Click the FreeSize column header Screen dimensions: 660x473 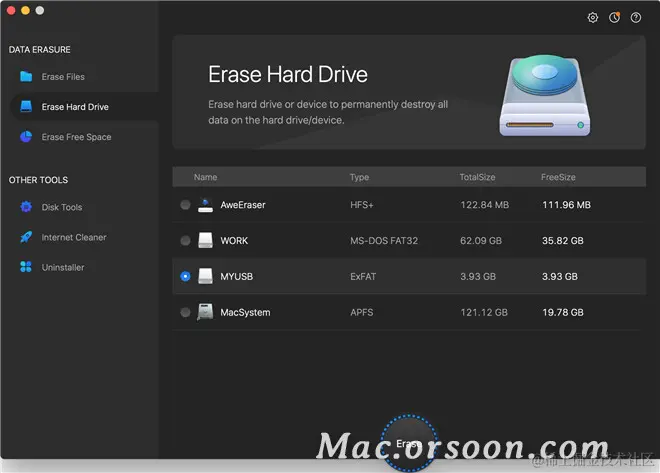pos(558,177)
